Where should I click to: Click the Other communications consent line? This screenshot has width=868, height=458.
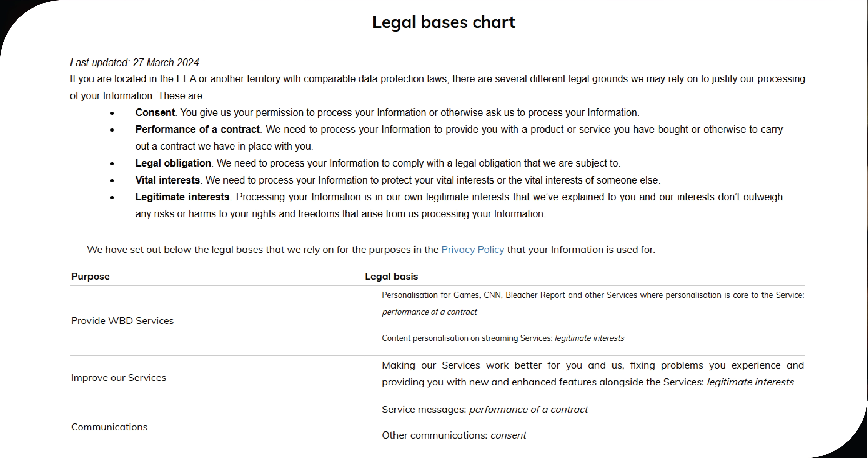(x=453, y=435)
